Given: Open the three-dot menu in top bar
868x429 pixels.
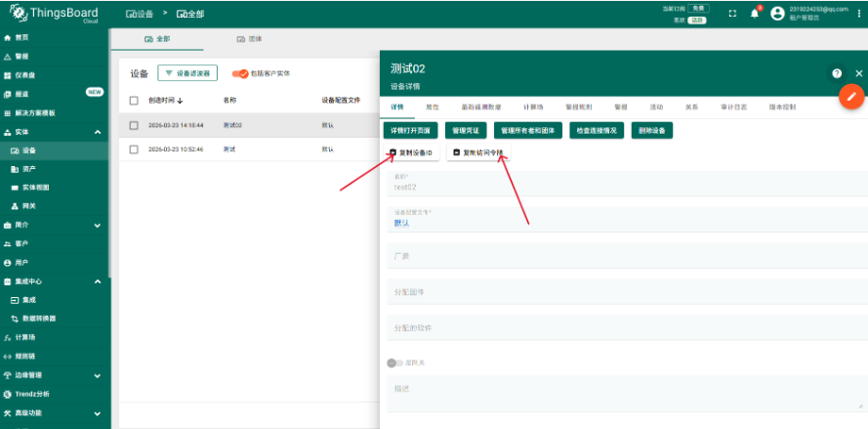Looking at the screenshot, I should point(858,14).
